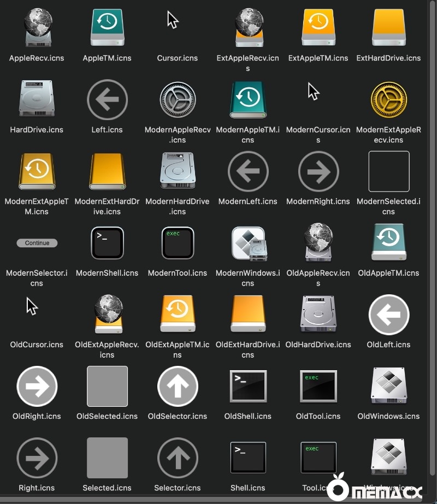This screenshot has width=437, height=504.
Task: Select the ModernAppleRecv.icns gear icon
Action: point(178,99)
